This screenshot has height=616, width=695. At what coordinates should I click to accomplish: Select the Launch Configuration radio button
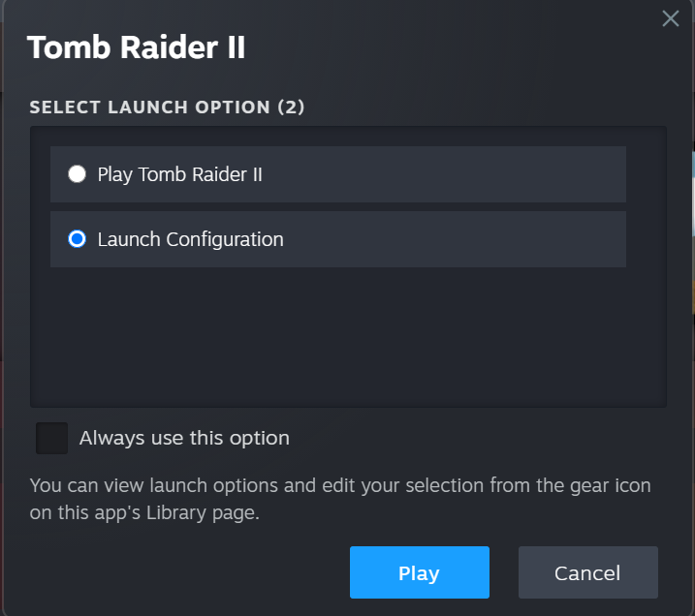pyautogui.click(x=77, y=239)
